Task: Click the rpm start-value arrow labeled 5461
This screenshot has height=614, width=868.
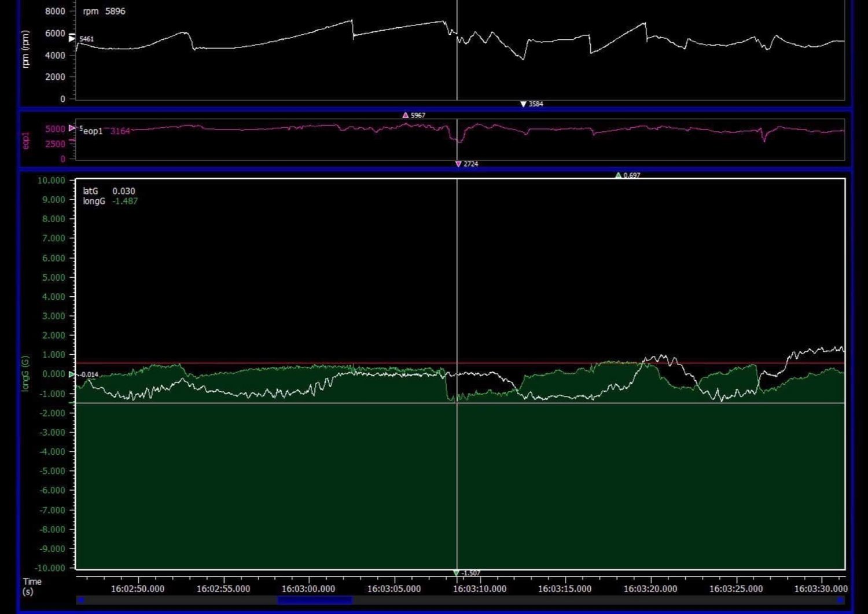Action: 72,38
